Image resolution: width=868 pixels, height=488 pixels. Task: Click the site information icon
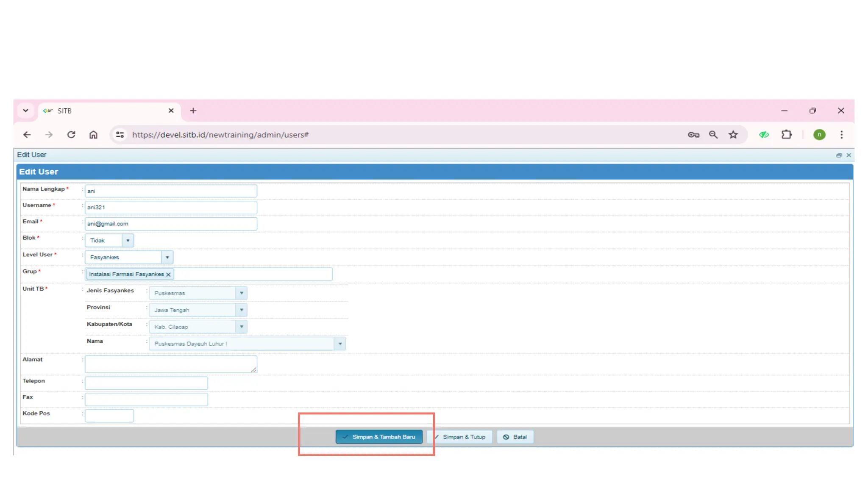[x=120, y=135]
